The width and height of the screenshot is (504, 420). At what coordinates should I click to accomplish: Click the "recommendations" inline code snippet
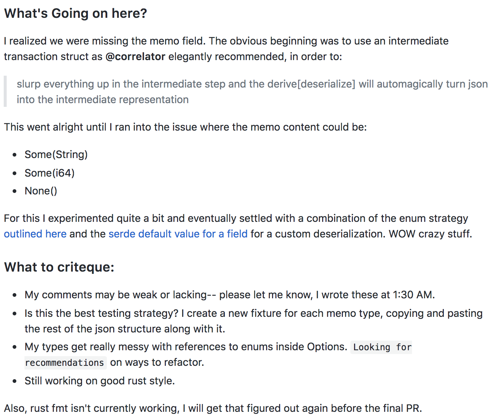65,362
